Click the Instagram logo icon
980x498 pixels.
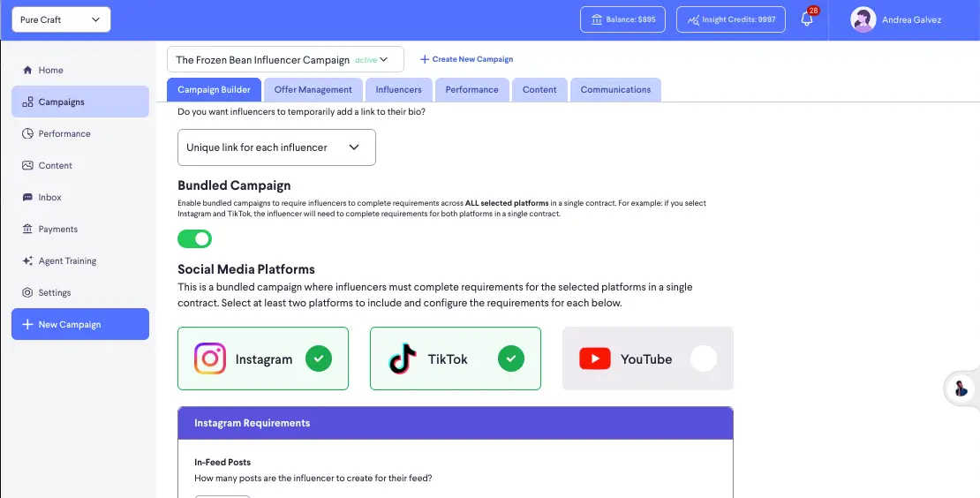click(x=210, y=358)
